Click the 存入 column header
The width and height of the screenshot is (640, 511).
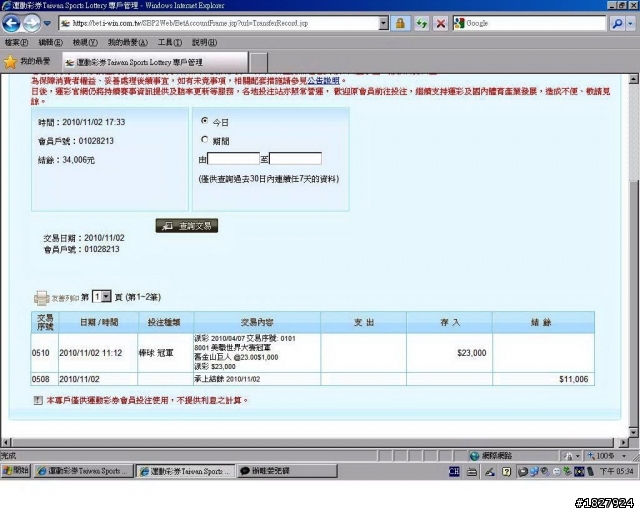pos(449,322)
